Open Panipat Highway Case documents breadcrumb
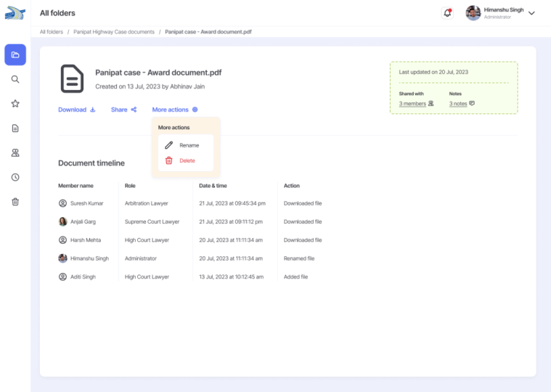Viewport: 551px width, 392px height. pos(113,32)
